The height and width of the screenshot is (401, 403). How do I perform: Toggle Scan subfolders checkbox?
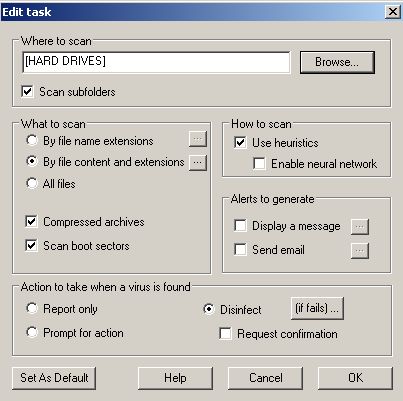pos(28,91)
